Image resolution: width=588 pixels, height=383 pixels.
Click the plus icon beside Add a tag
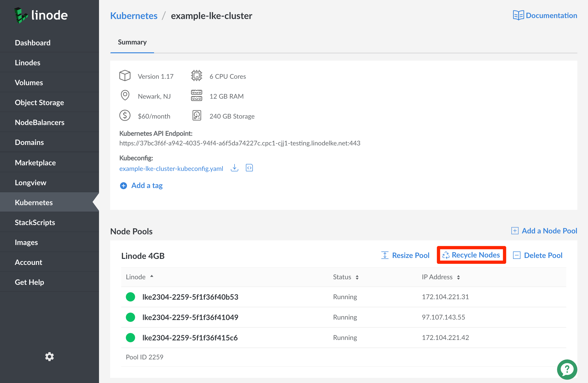tap(123, 185)
